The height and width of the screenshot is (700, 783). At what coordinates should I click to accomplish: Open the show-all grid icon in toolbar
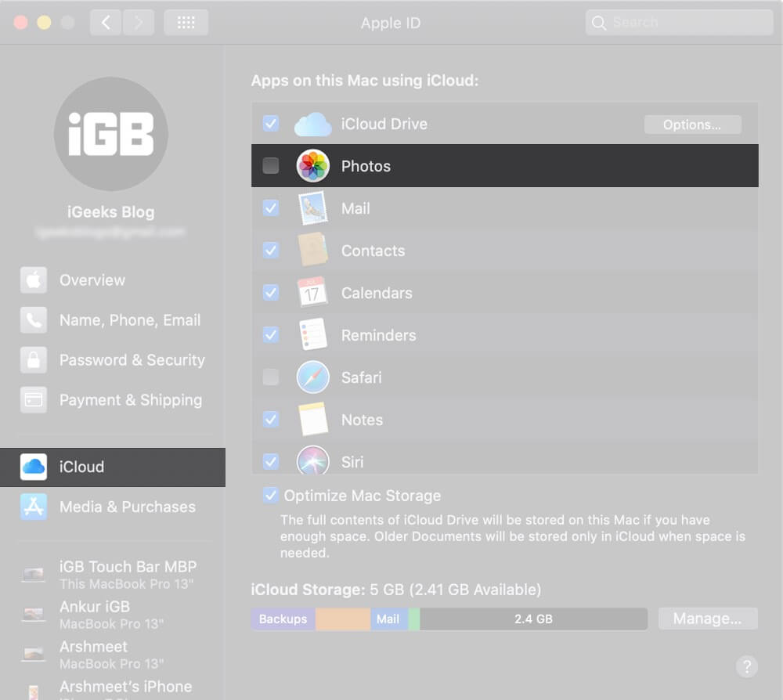pyautogui.click(x=186, y=23)
